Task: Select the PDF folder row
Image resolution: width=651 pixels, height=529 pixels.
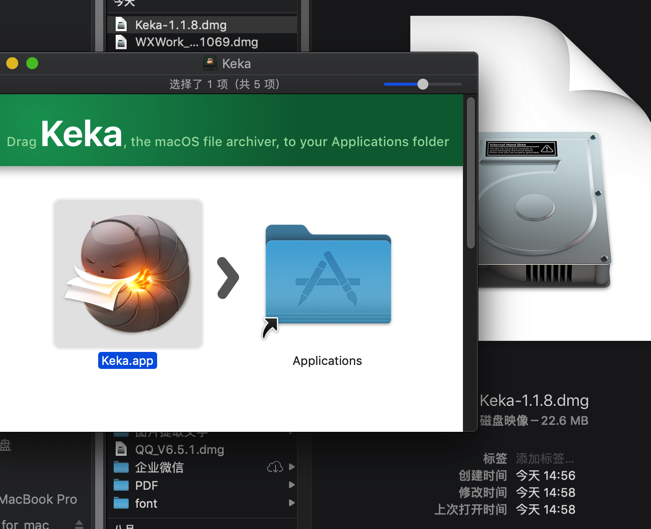Action: tap(202, 485)
